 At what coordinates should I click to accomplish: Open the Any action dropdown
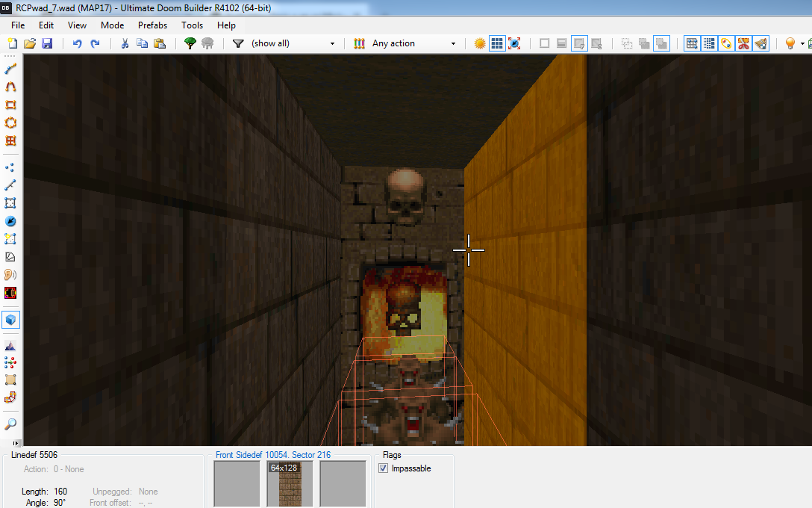coord(413,43)
